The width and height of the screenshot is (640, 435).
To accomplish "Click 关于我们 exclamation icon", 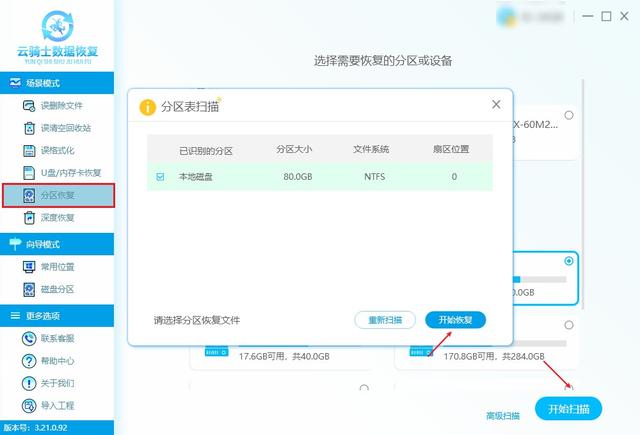I will point(29,383).
